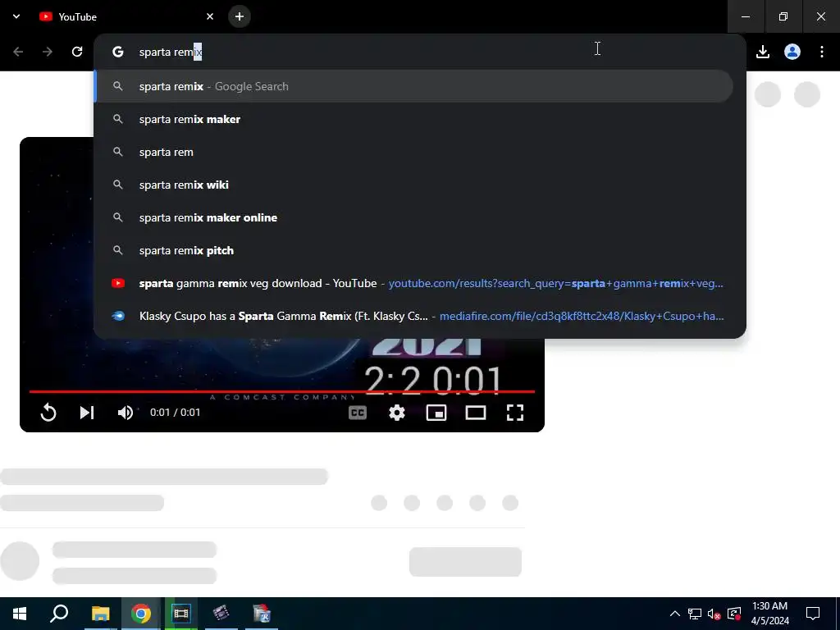
Task: Select the 'sparta remix maker' suggestion
Action: (413, 119)
